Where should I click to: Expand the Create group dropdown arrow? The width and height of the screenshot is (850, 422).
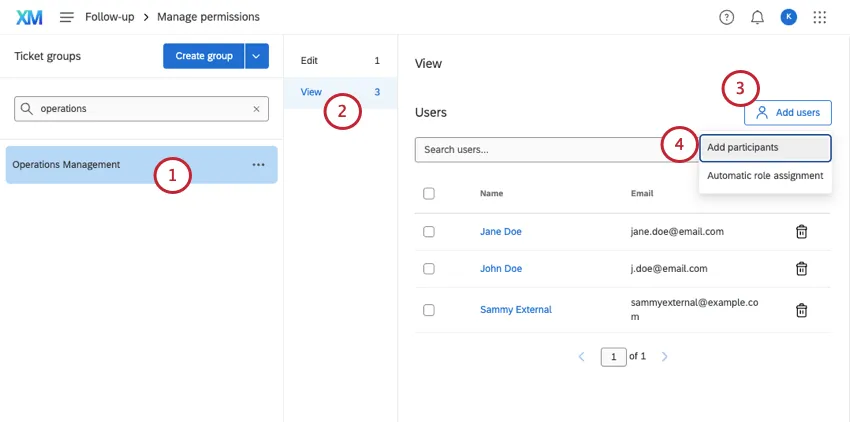point(258,56)
